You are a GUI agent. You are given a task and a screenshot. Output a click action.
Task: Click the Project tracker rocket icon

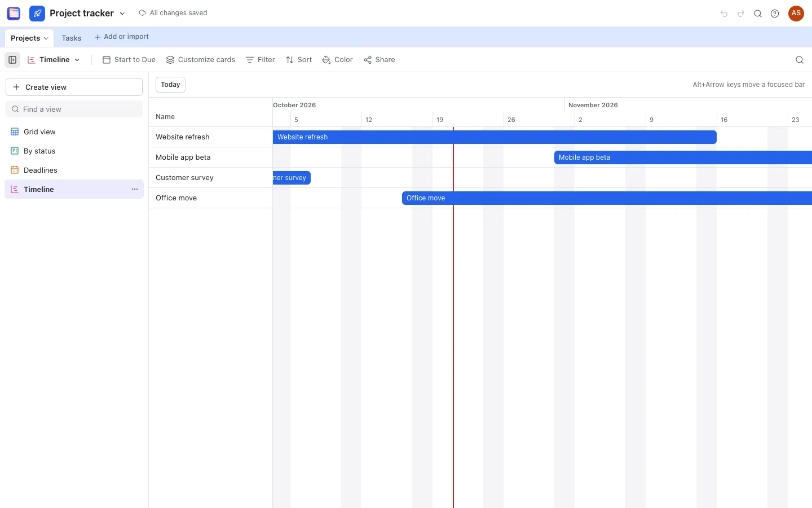[x=37, y=13]
